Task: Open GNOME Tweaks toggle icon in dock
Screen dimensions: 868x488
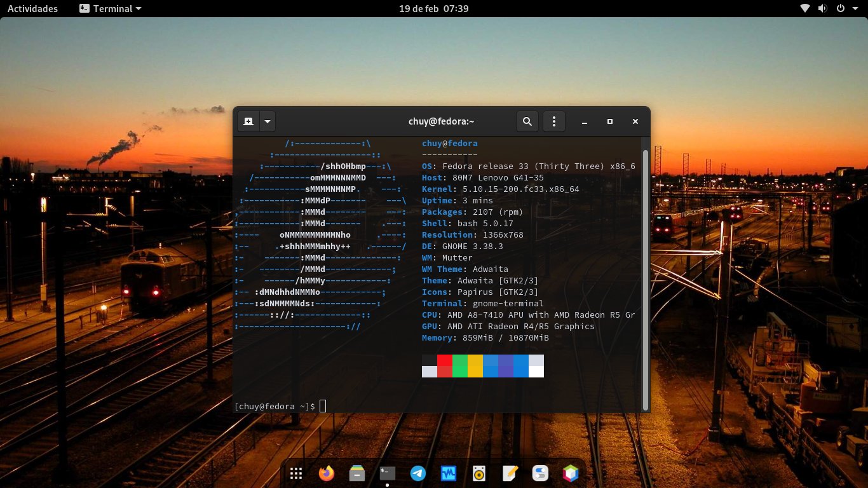Action: [x=540, y=473]
